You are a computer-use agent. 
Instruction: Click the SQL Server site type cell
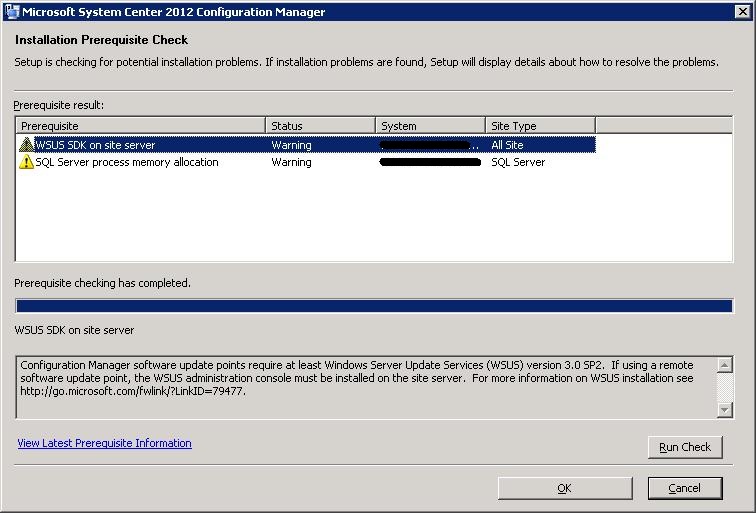[x=518, y=162]
